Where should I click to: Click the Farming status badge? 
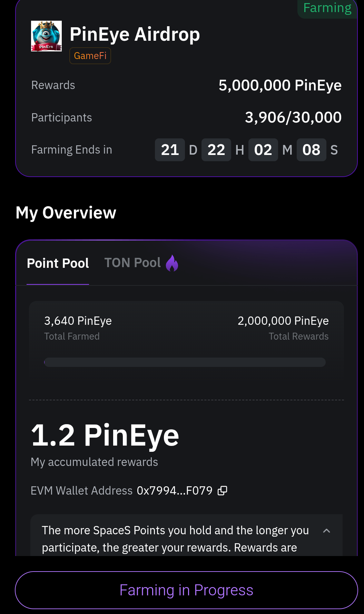click(327, 8)
